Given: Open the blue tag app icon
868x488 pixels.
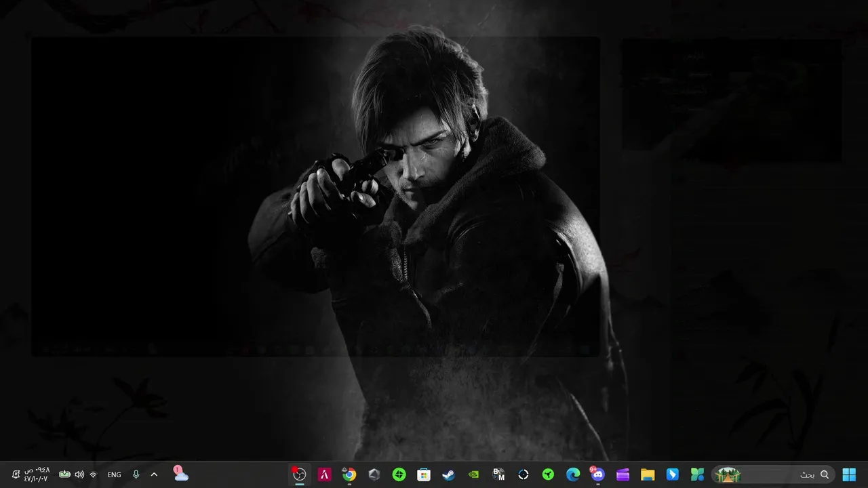Looking at the screenshot, I should click(x=673, y=474).
